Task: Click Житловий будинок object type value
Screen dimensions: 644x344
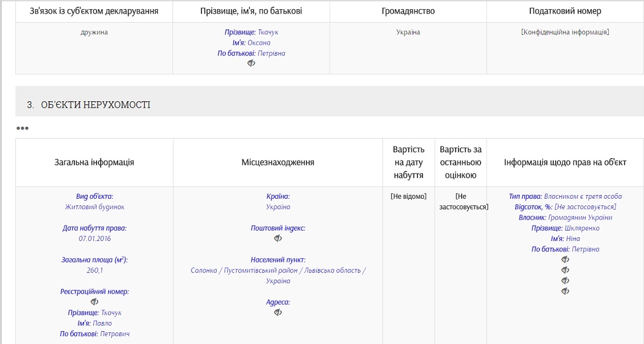Action: point(95,207)
